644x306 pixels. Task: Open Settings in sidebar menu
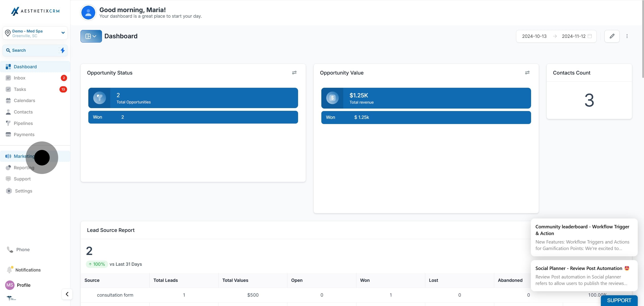click(x=23, y=191)
